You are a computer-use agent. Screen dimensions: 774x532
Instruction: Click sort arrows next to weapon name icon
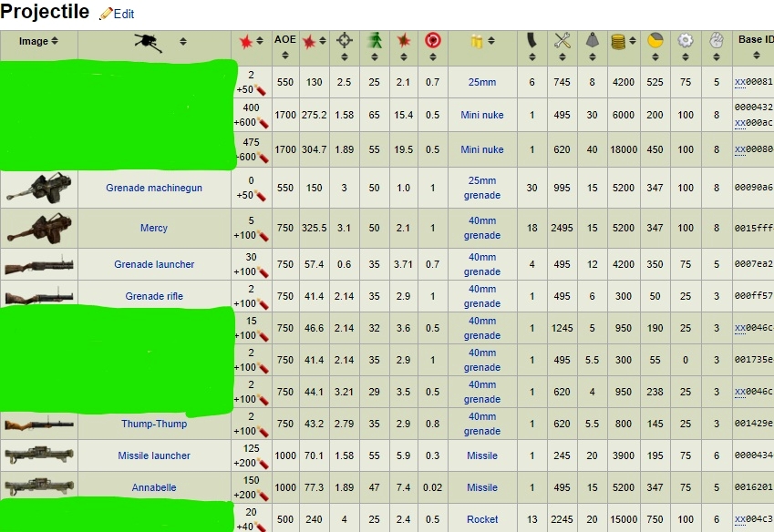(x=183, y=41)
